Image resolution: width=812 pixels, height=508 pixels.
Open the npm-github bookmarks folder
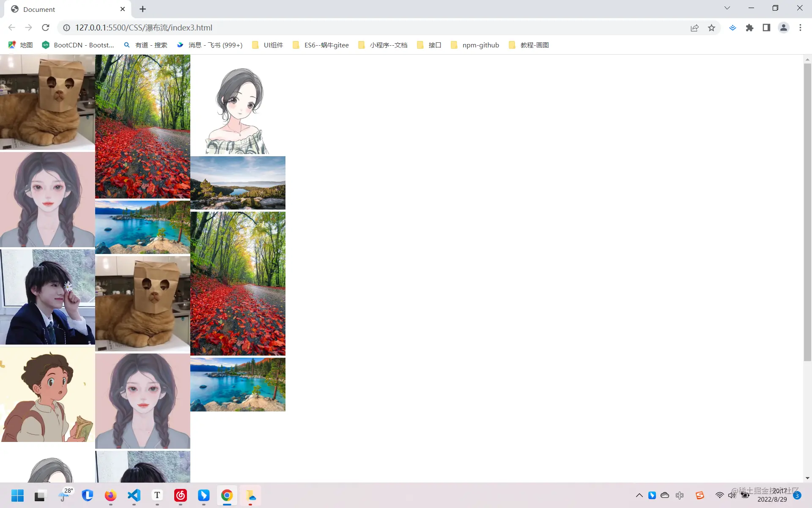(475, 45)
